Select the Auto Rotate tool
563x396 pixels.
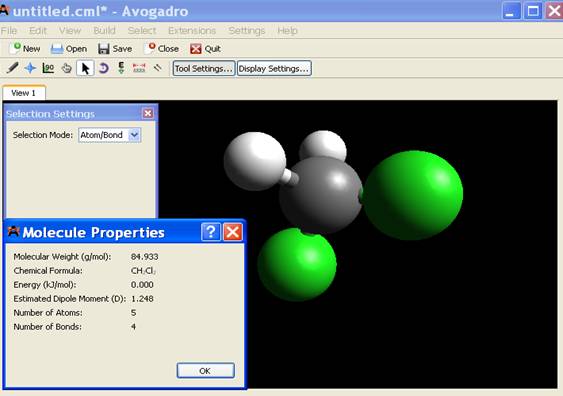pos(103,68)
